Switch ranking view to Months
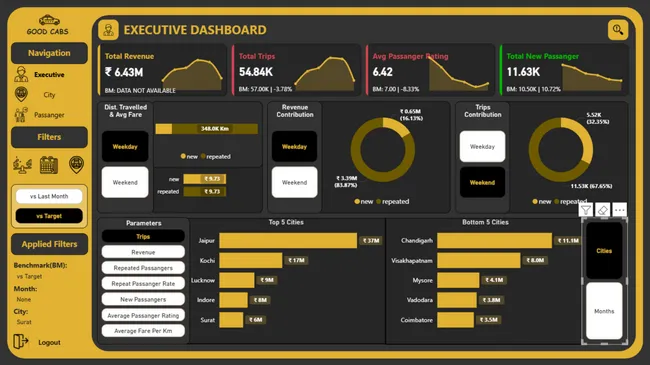The height and width of the screenshot is (365, 650). click(x=604, y=311)
